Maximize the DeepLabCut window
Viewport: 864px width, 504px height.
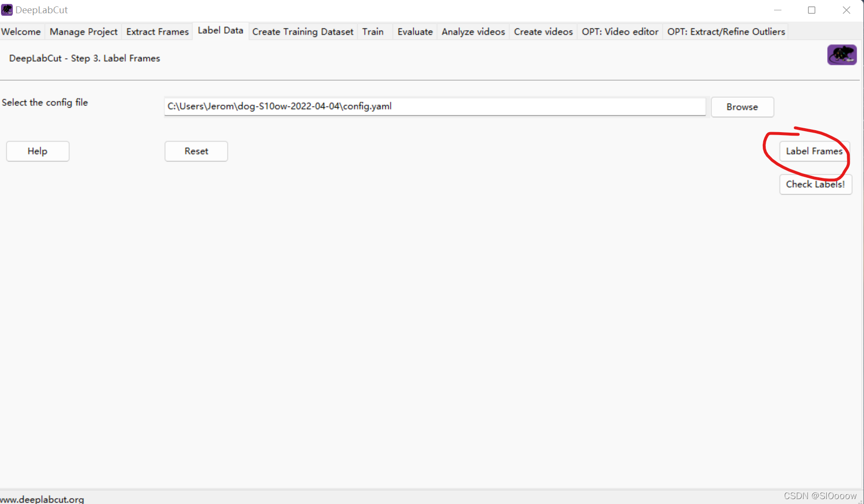click(812, 10)
